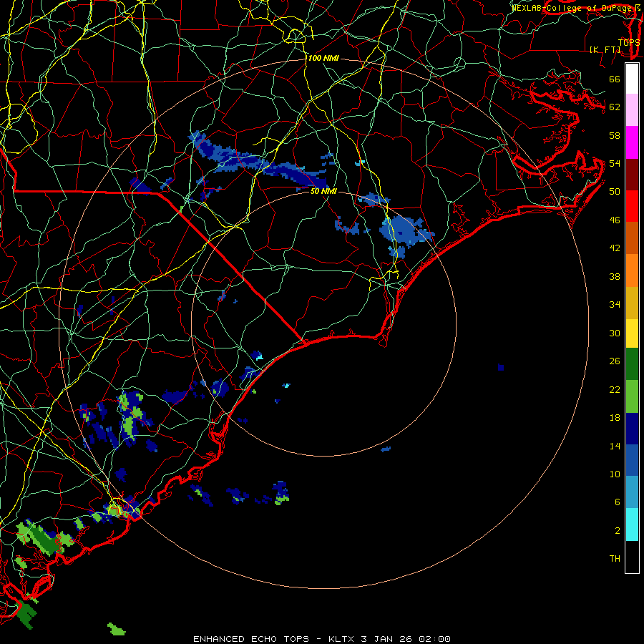The width and height of the screenshot is (644, 644).
Task: Click the legend value '54'
Action: coord(615,163)
